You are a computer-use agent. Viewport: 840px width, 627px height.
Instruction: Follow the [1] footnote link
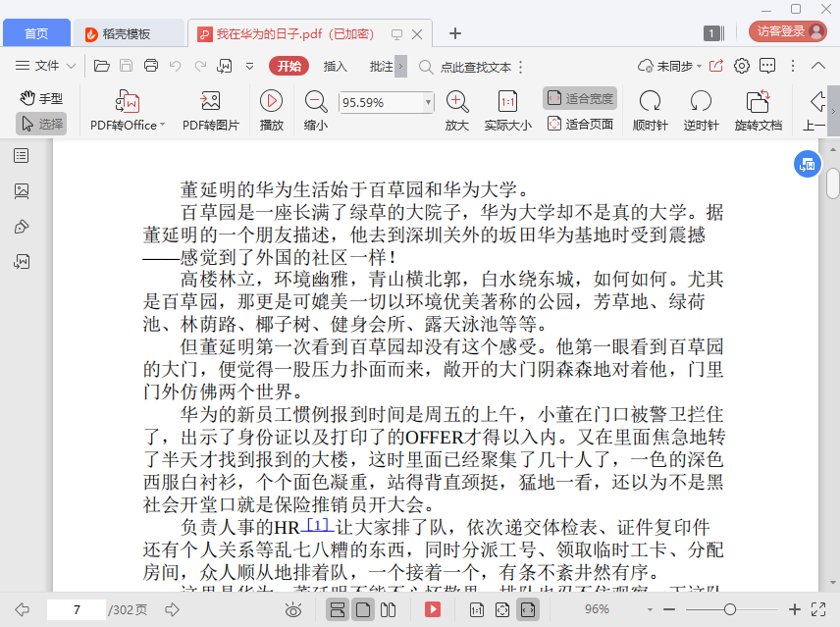(x=318, y=525)
